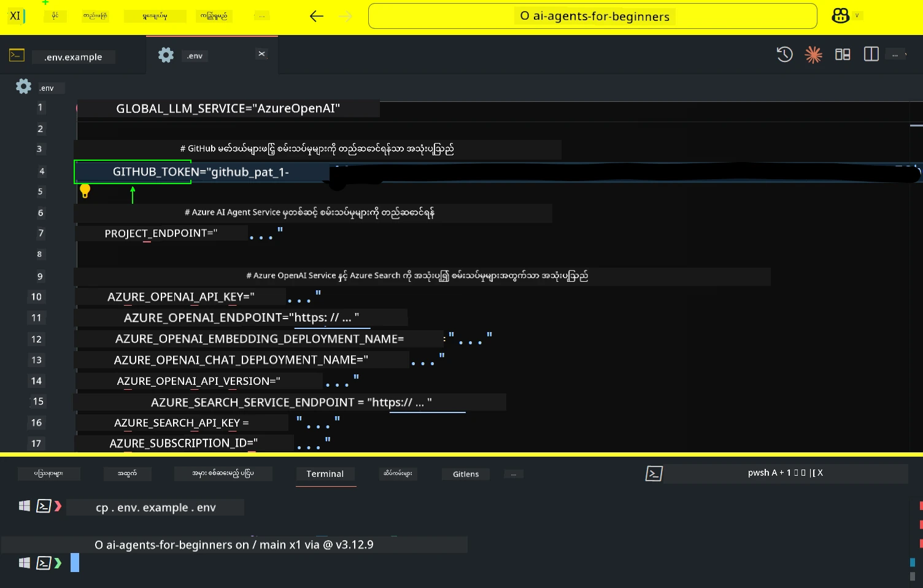Click the orange Copilot sparkle icon
Image resolution: width=923 pixels, height=588 pixels.
point(813,55)
